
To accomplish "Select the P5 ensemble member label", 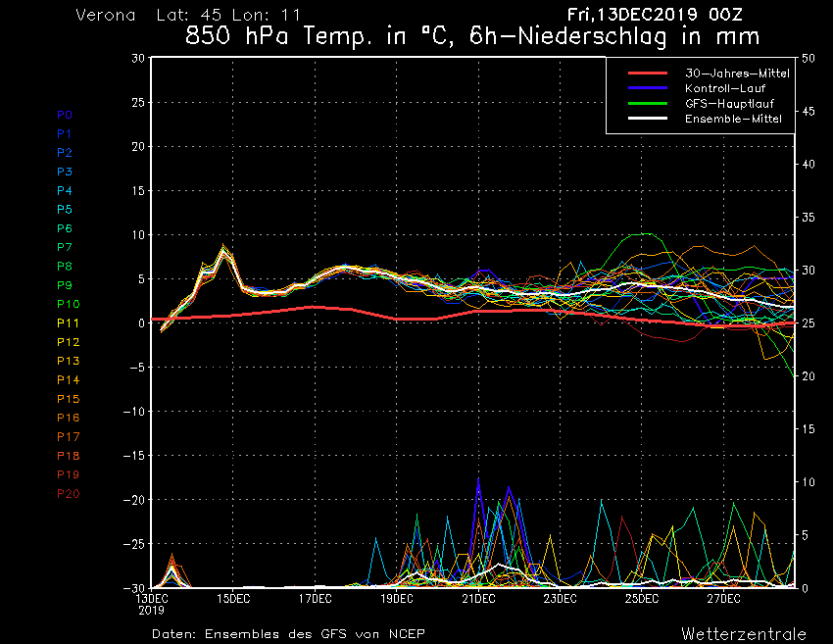I will click(x=65, y=210).
